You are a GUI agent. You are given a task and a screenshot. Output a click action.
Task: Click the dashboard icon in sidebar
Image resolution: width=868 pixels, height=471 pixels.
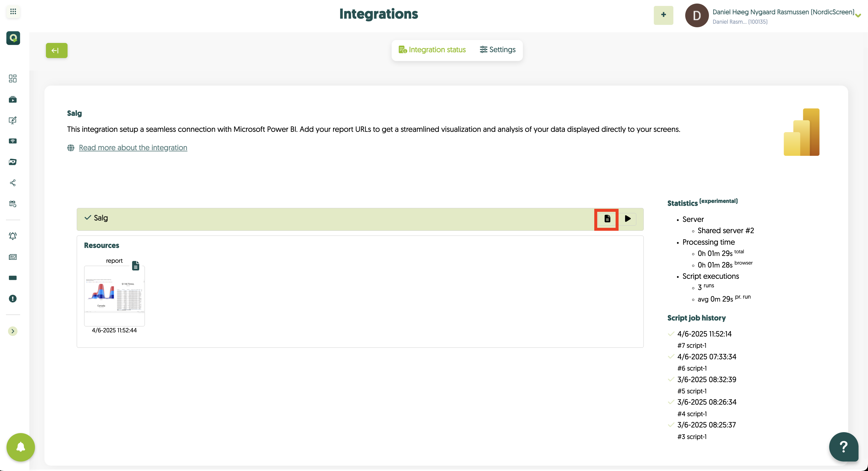point(13,78)
